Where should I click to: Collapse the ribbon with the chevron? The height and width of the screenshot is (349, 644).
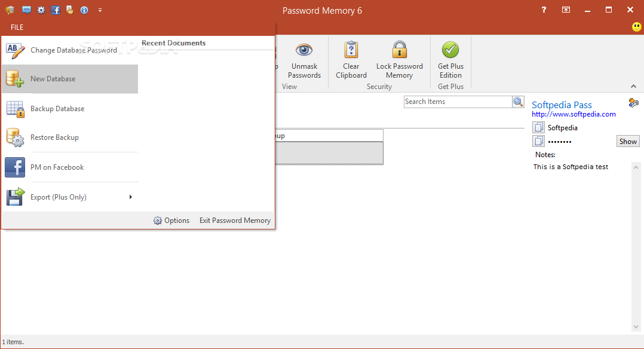(633, 86)
